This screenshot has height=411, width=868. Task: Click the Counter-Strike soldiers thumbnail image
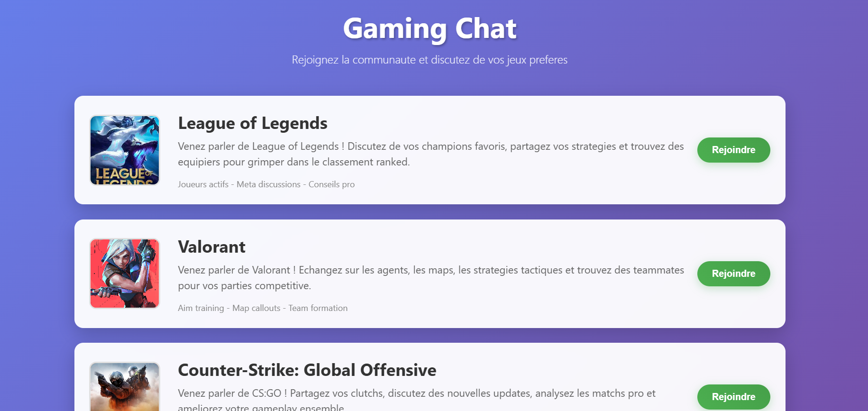pos(125,386)
